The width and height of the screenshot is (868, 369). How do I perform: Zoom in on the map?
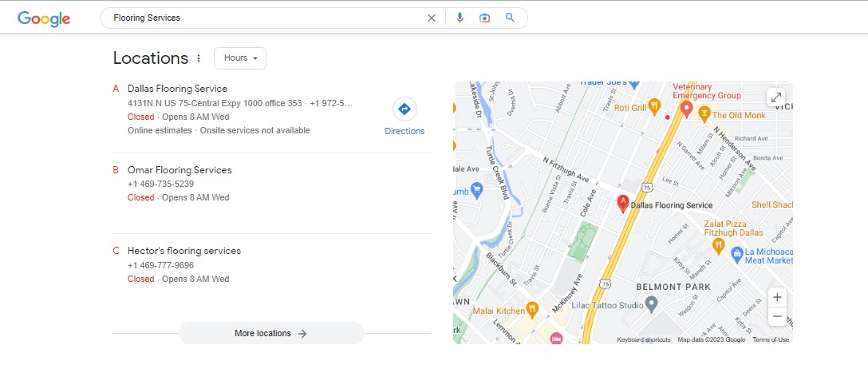[x=777, y=297]
